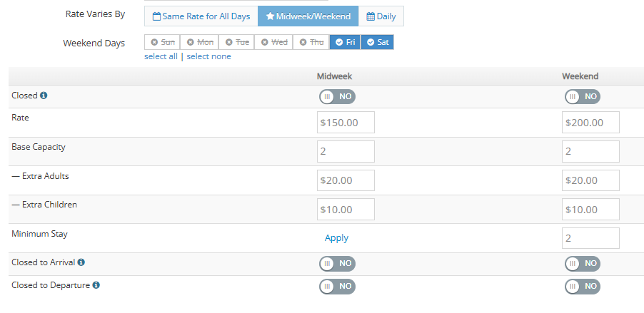Enable Mon as a weekend day
Image resolution: width=644 pixels, height=313 pixels.
(199, 42)
